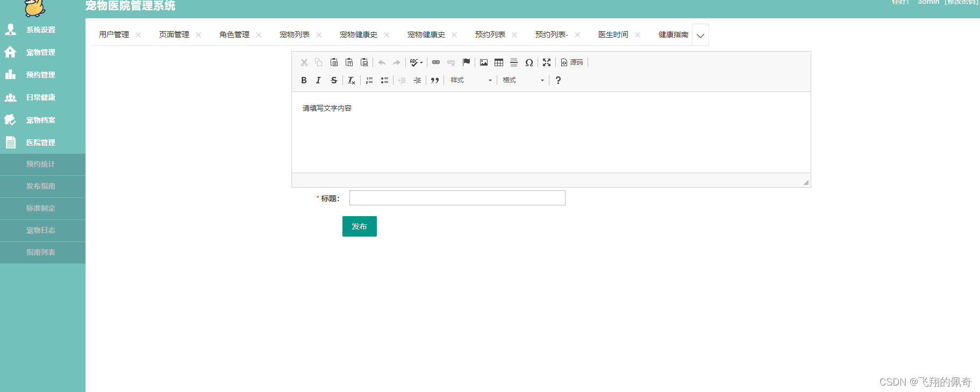
Task: Switch to the 医生时间 tab
Action: [613, 34]
